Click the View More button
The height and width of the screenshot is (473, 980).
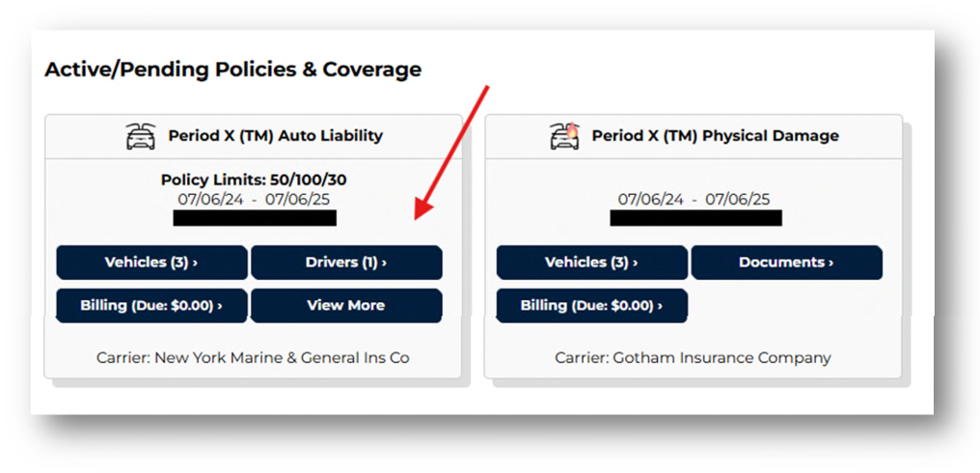pyautogui.click(x=346, y=306)
